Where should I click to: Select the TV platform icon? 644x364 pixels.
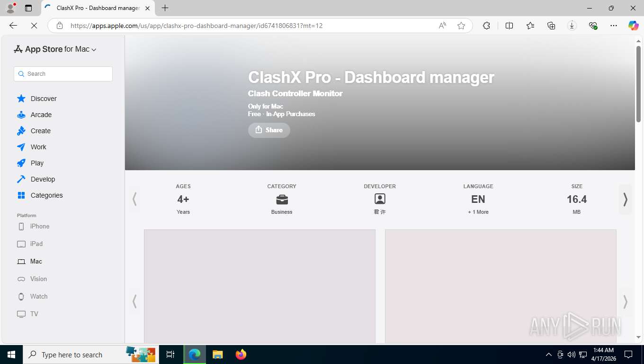(21, 314)
